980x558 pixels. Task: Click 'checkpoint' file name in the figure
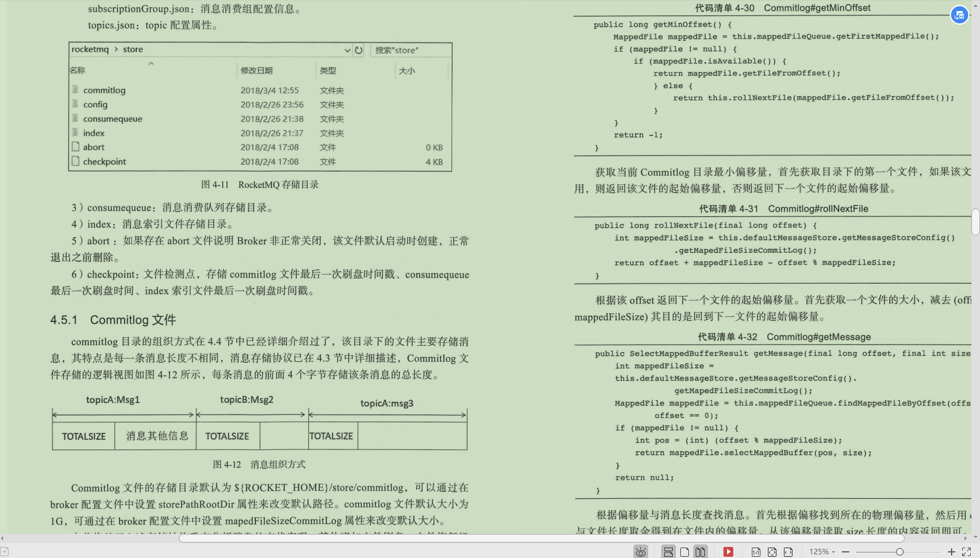(104, 162)
